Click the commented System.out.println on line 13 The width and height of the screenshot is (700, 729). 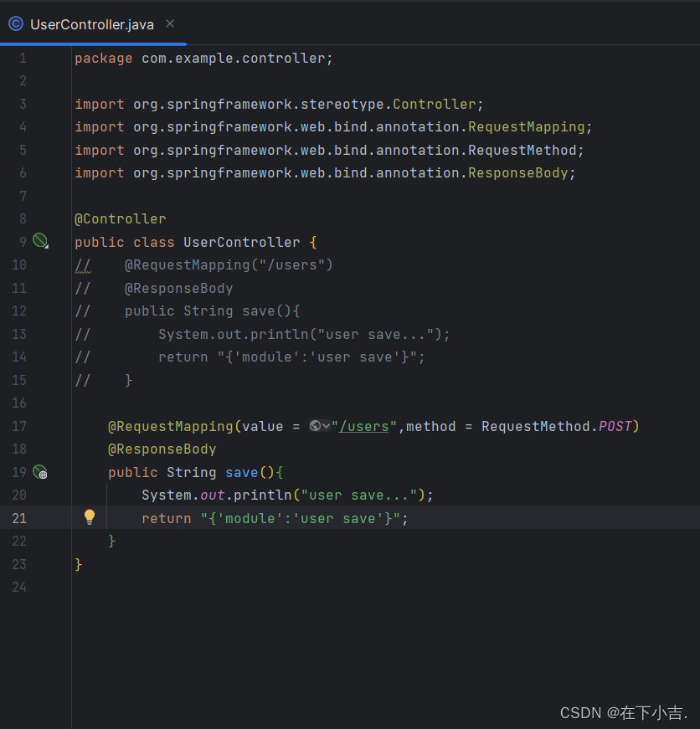[x=304, y=334]
